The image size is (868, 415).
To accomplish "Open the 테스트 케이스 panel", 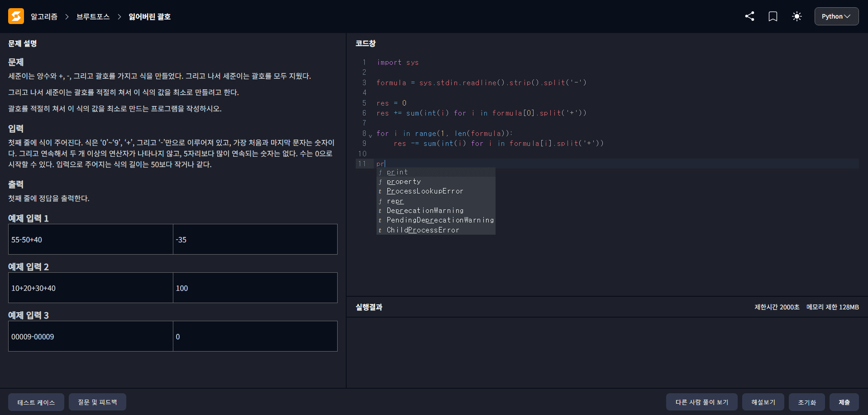I will pyautogui.click(x=36, y=402).
